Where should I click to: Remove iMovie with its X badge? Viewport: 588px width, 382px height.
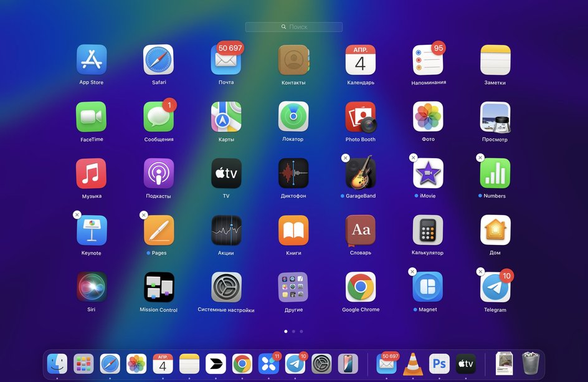(413, 158)
